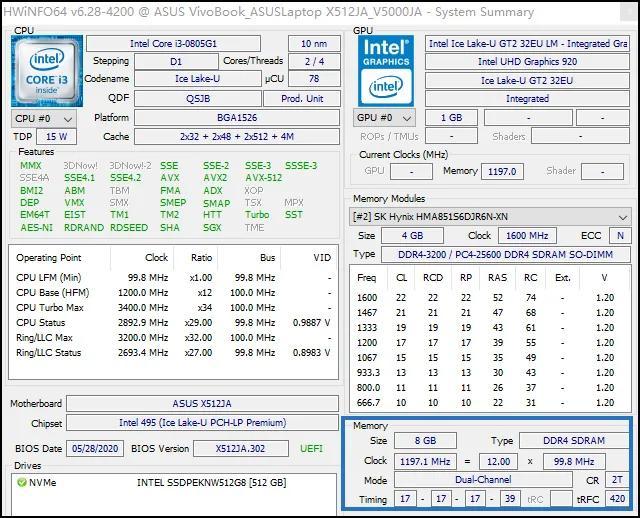Click the GPU Memory clock 1197.0 field
This screenshot has height=518, width=640.
(x=502, y=171)
